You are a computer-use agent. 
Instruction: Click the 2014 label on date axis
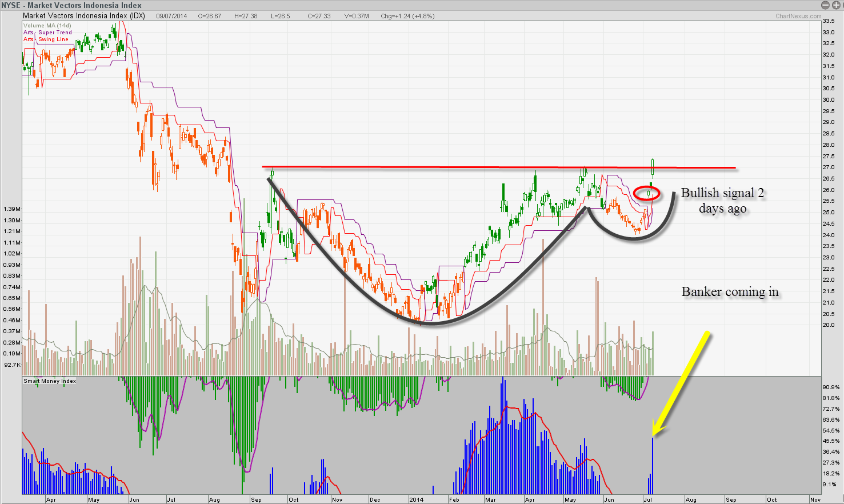click(416, 499)
